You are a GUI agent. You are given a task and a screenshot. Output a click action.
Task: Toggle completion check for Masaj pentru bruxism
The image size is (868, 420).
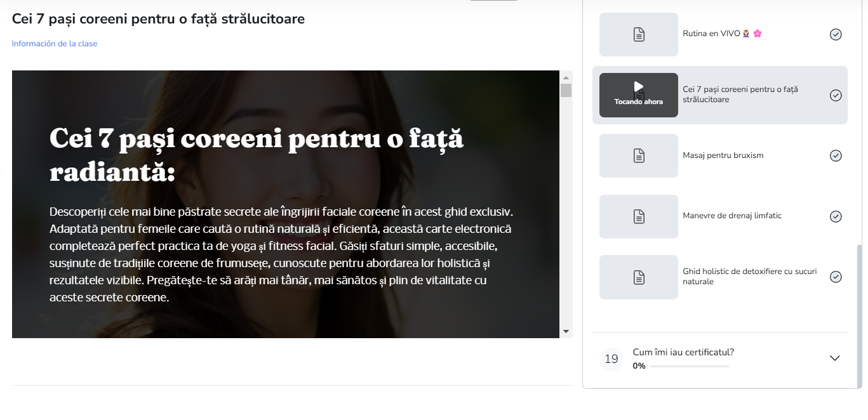tap(836, 155)
